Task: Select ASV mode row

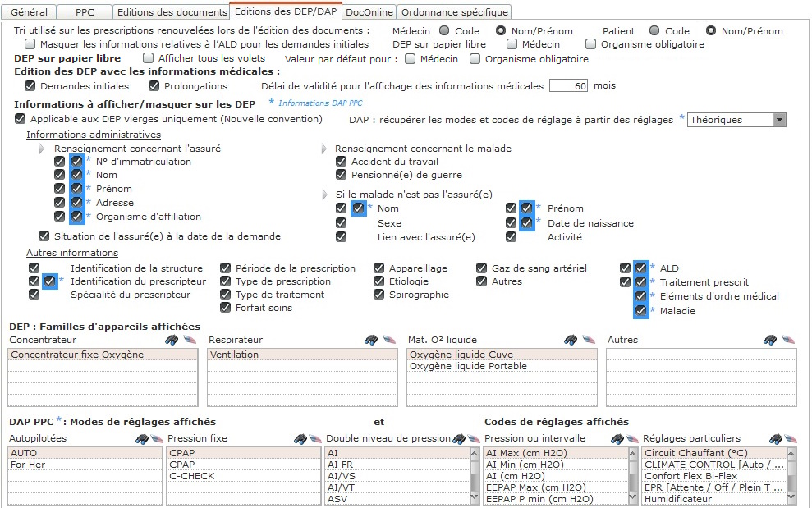Action: 397,499
